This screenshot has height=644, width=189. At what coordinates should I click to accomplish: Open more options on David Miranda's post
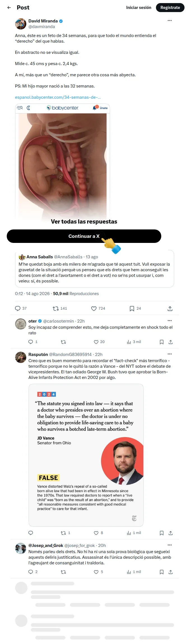tap(170, 21)
